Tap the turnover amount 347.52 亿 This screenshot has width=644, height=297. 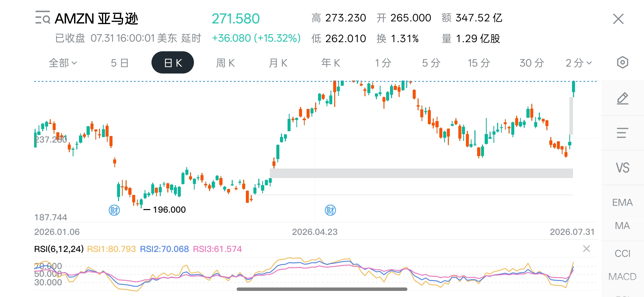click(479, 18)
